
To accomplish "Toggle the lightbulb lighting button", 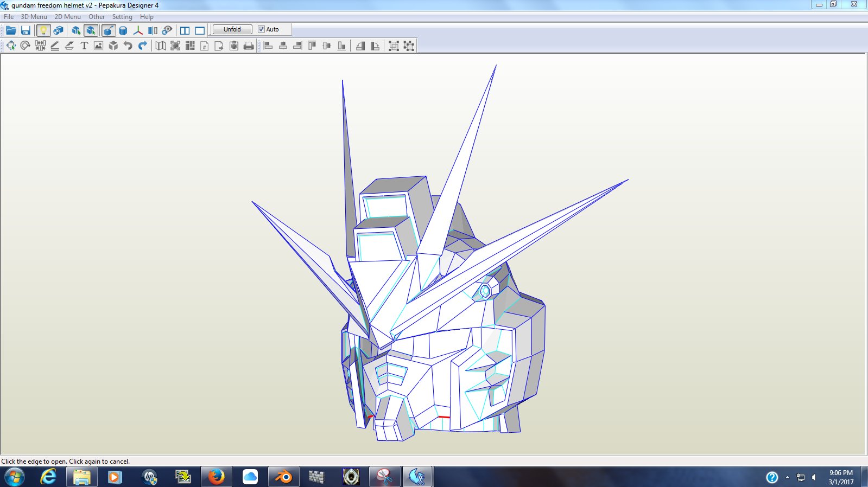I will pyautogui.click(x=43, y=30).
